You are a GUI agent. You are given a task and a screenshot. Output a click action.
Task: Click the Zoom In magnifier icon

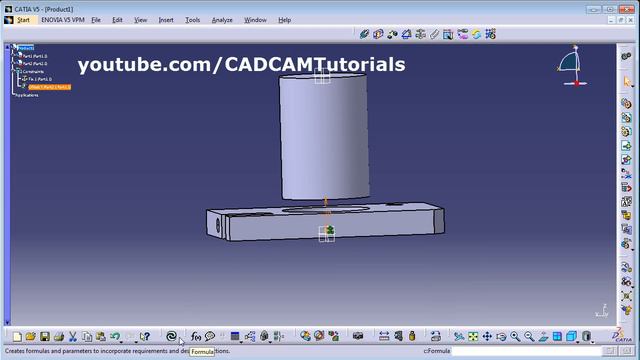(x=515, y=336)
